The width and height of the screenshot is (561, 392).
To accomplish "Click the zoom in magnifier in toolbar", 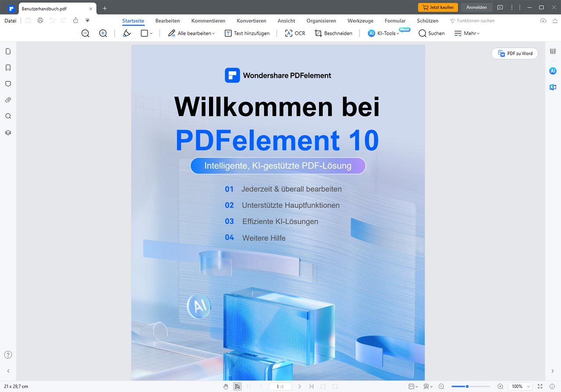I will pos(103,33).
